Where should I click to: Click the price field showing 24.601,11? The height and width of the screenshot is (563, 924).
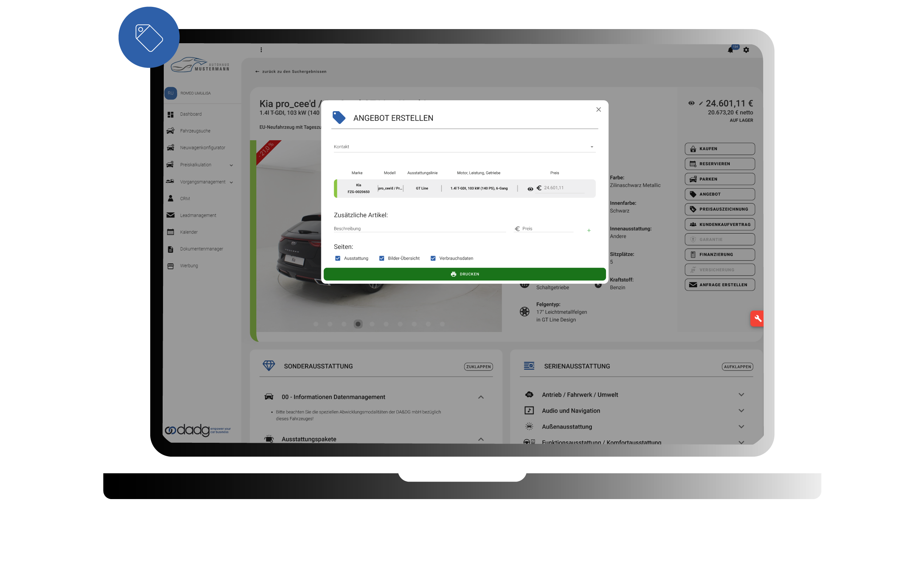coord(563,188)
